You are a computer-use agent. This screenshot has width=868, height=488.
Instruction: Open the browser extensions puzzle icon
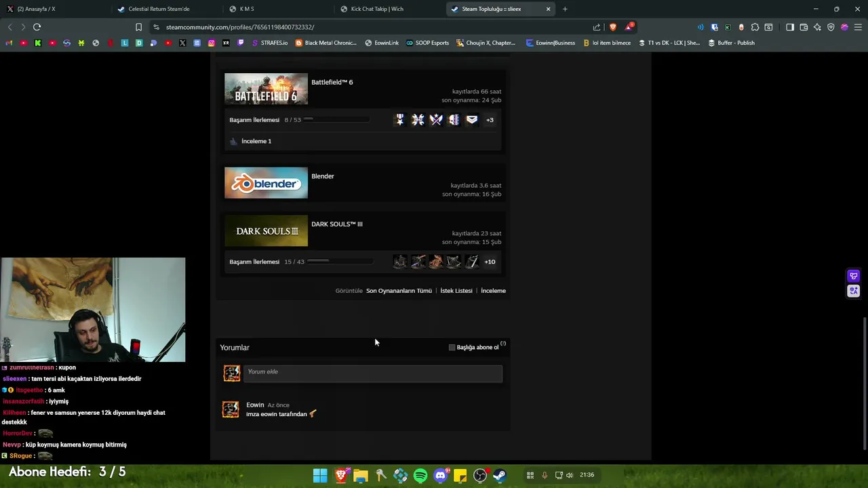755,27
